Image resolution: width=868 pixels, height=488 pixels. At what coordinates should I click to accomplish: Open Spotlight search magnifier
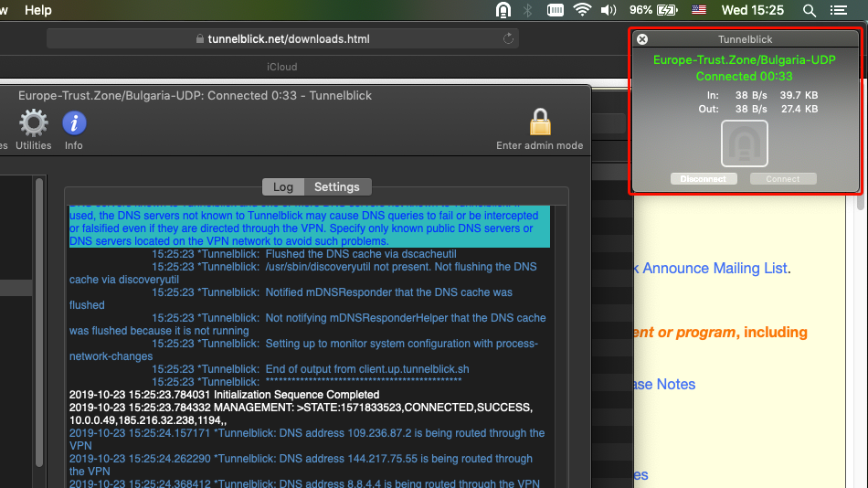[x=809, y=10]
